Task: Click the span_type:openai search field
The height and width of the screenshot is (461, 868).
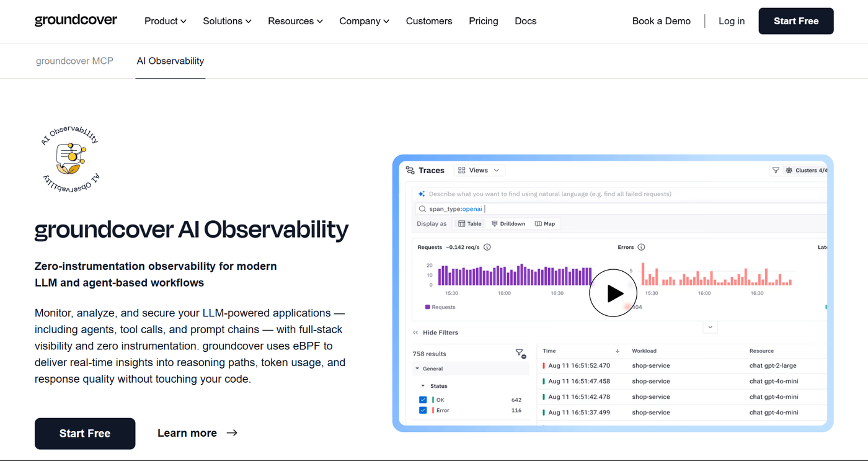Action: (620, 209)
